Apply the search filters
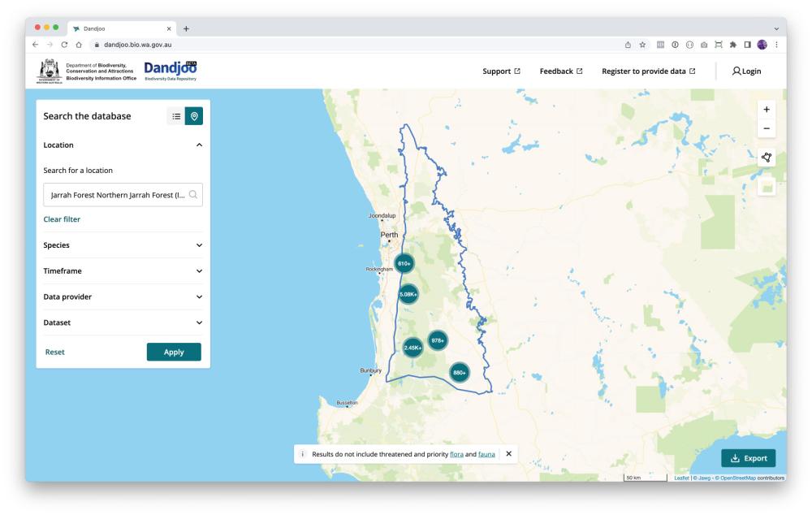Screen dimensions: 812x515 (174, 352)
